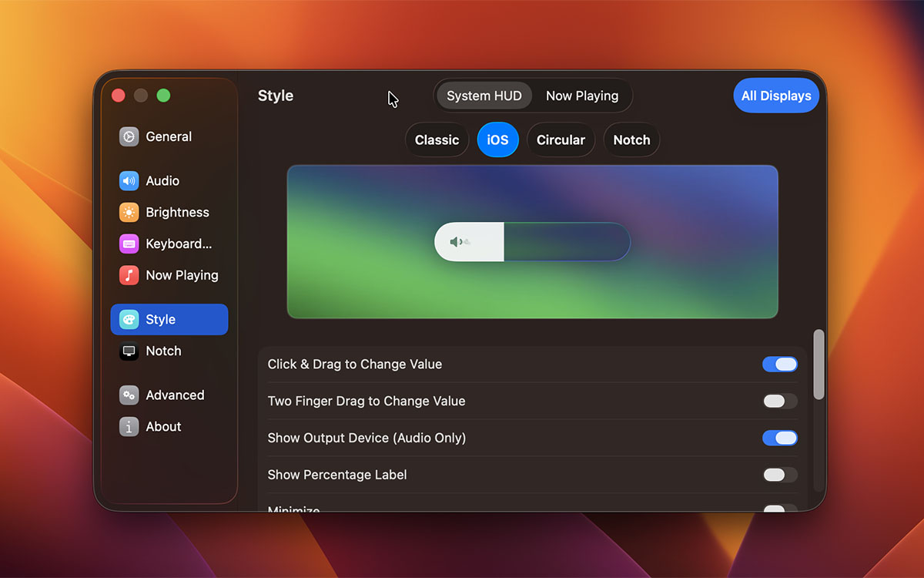924x578 pixels.
Task: Enable Two Finger Drag to Change Value
Action: pos(779,402)
